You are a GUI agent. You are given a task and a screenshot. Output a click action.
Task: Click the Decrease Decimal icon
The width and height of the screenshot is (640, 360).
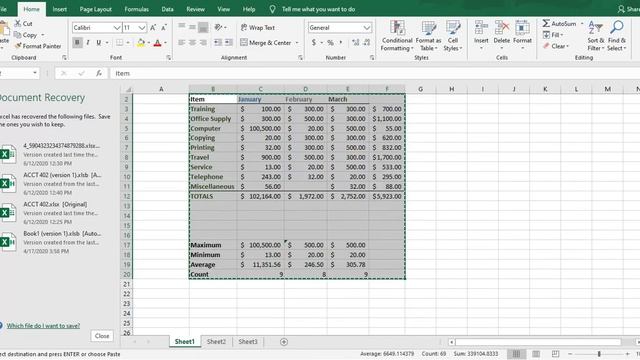(x=367, y=42)
